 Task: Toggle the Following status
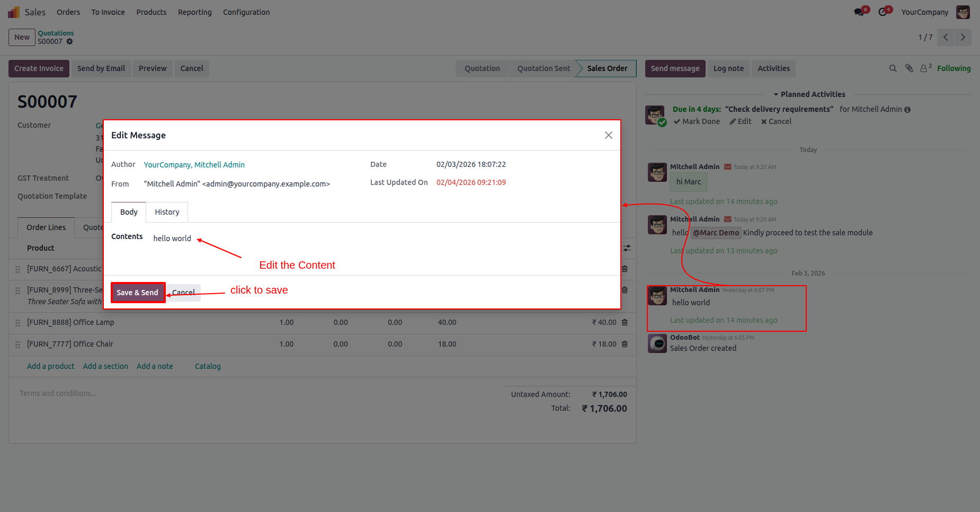tap(954, 68)
